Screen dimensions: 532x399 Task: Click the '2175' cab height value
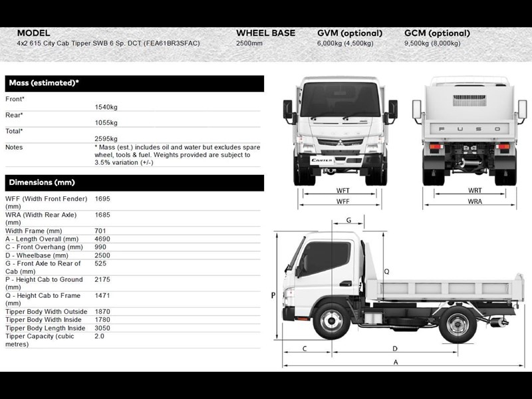click(102, 279)
